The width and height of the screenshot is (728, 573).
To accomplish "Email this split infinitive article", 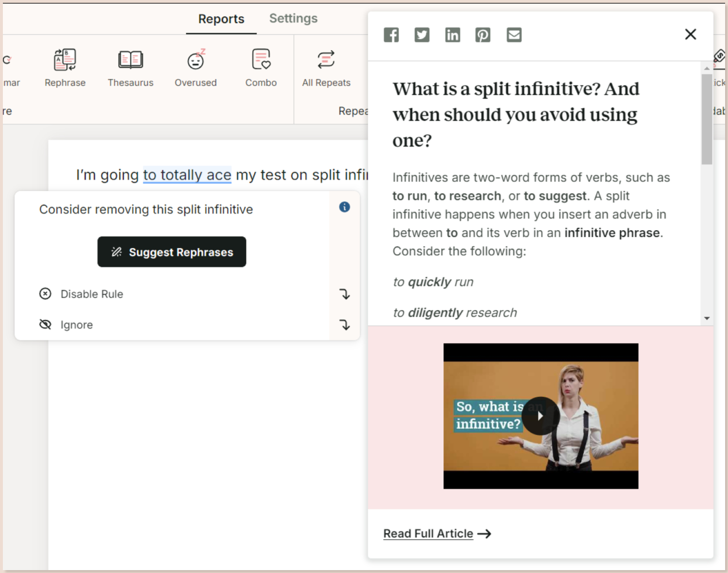I will (x=514, y=34).
